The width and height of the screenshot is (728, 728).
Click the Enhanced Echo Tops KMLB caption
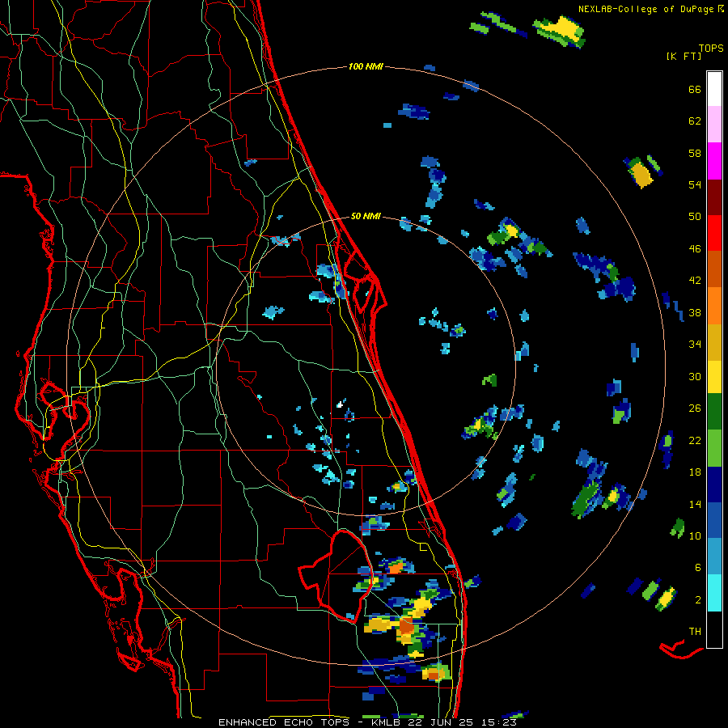(367, 722)
